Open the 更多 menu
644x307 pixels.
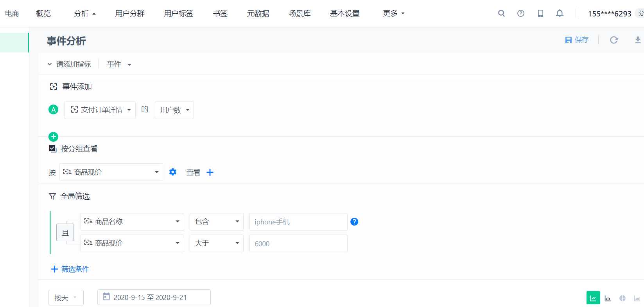coord(394,13)
